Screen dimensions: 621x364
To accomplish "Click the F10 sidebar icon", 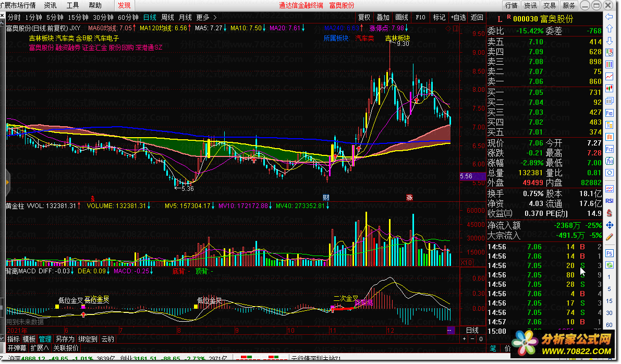I will click(609, 113).
